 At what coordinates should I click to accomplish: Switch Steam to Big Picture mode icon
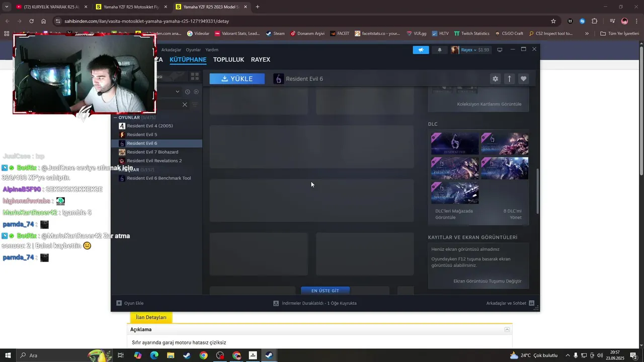(x=500, y=50)
